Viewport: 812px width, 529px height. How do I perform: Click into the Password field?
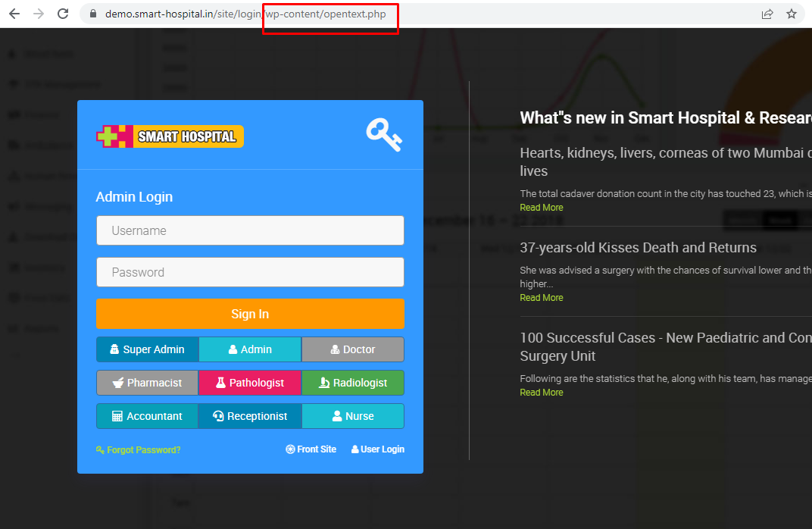tap(250, 272)
